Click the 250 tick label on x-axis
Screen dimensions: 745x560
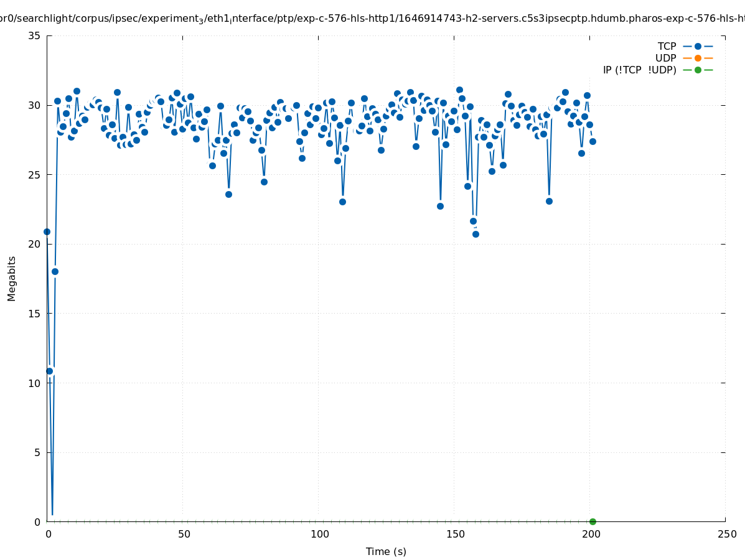coord(726,534)
